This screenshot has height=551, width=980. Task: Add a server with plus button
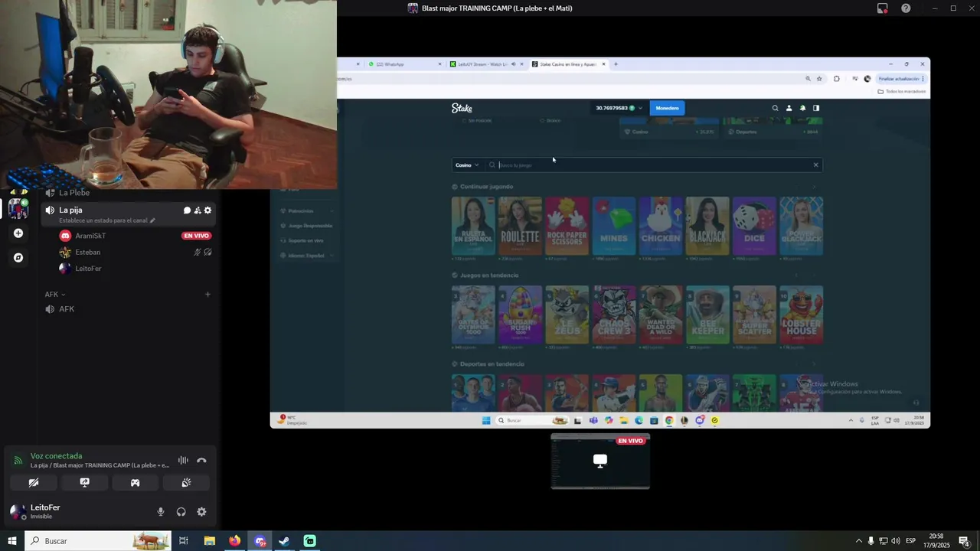click(x=18, y=233)
